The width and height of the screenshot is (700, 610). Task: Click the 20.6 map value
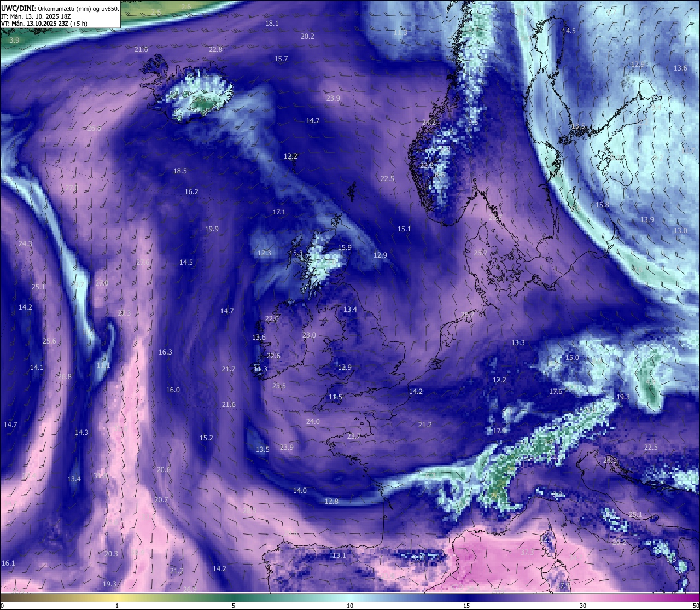164,470
